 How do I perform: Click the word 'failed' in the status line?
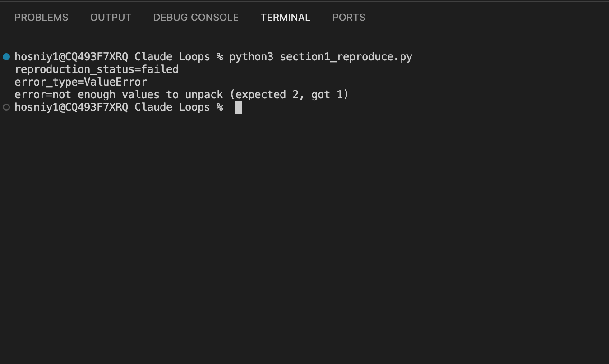point(160,69)
